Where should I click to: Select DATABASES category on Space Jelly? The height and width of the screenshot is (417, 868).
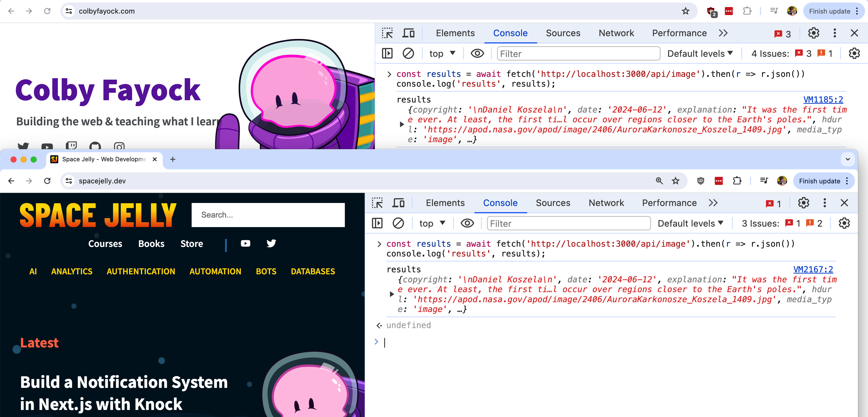click(x=313, y=271)
